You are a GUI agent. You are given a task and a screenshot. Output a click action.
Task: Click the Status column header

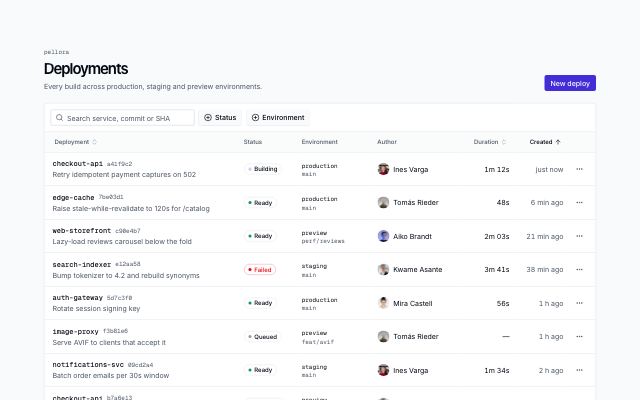pyautogui.click(x=253, y=142)
